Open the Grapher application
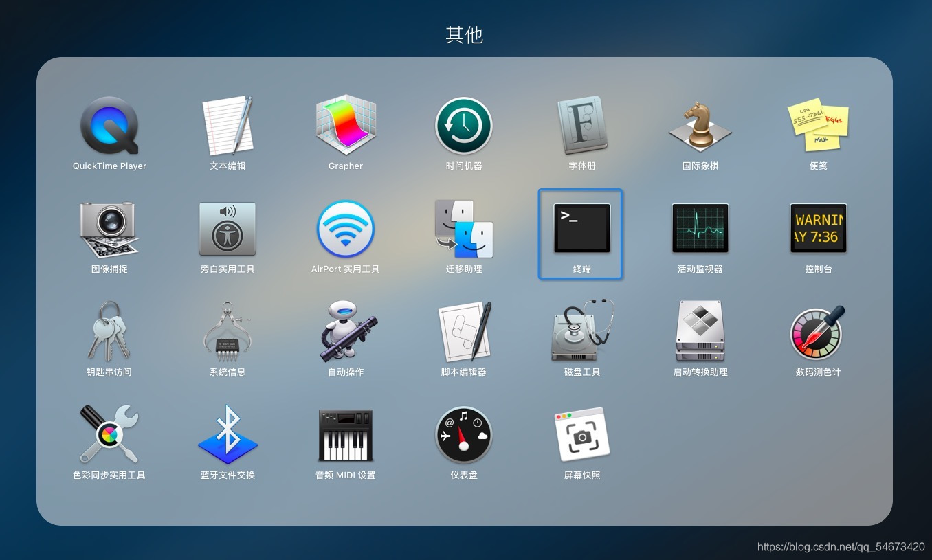The image size is (932, 560). [x=346, y=126]
